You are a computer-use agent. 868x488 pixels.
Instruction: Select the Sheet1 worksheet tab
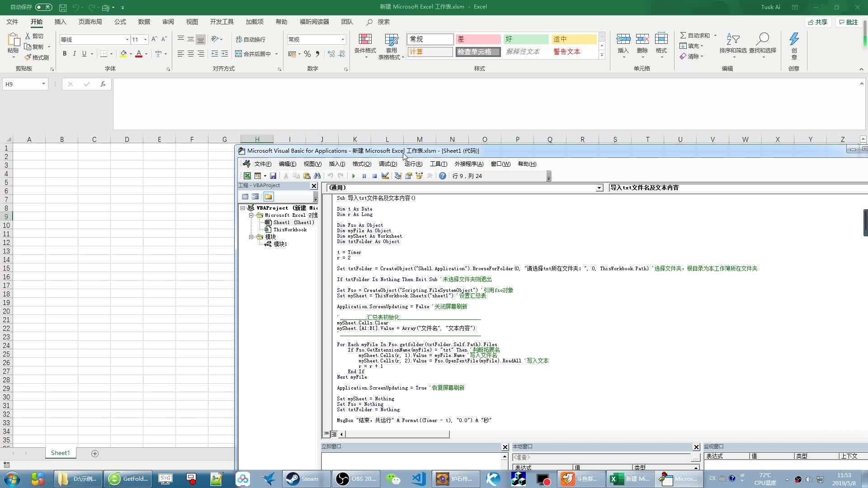pos(60,453)
